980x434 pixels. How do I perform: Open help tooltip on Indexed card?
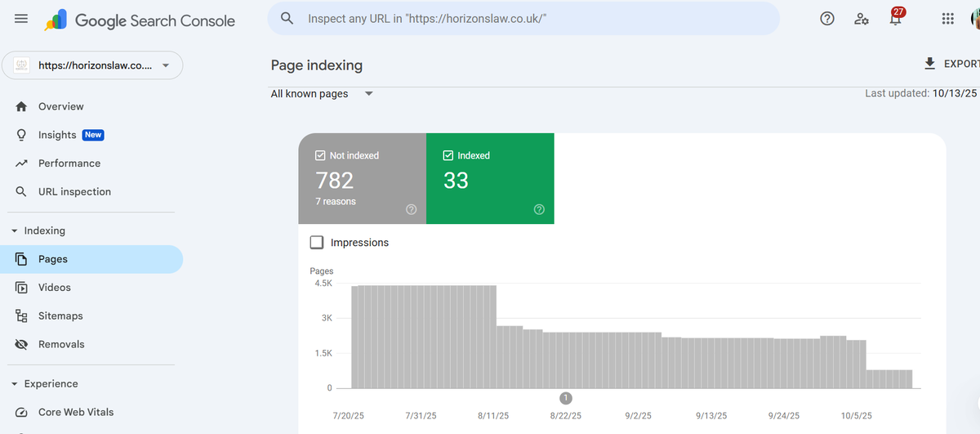pos(539,210)
